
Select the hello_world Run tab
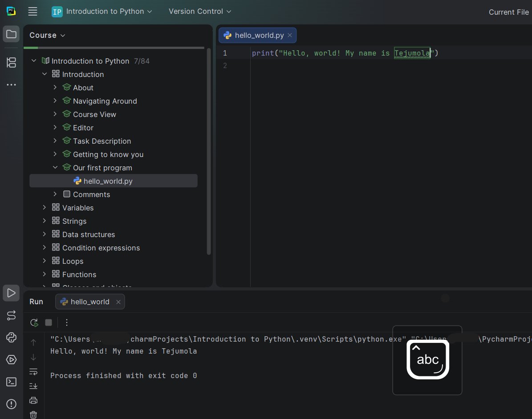click(90, 302)
